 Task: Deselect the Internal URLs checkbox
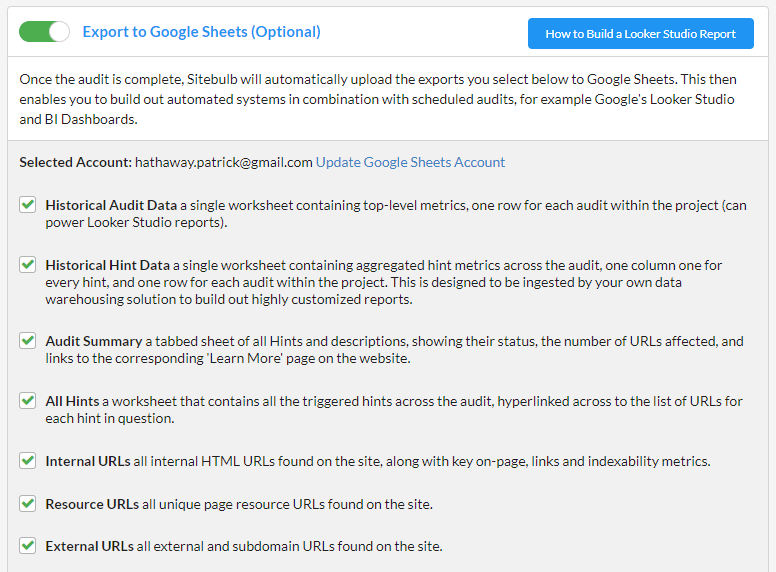pos(28,461)
